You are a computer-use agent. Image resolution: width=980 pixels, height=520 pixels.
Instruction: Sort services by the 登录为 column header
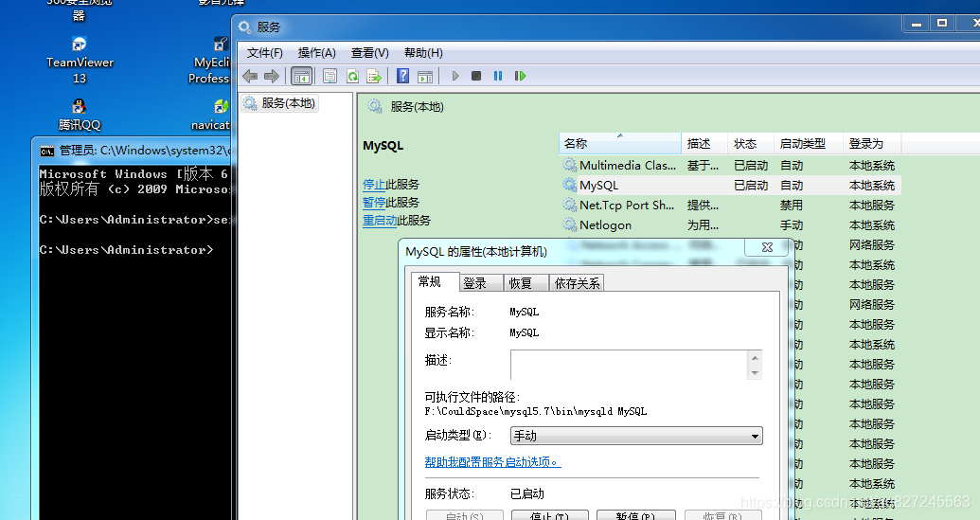[872, 143]
